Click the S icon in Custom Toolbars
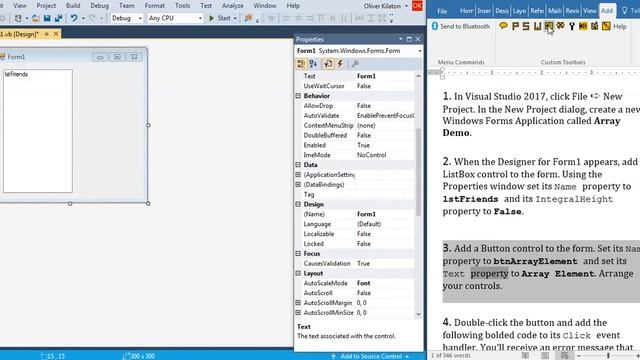 (526, 26)
